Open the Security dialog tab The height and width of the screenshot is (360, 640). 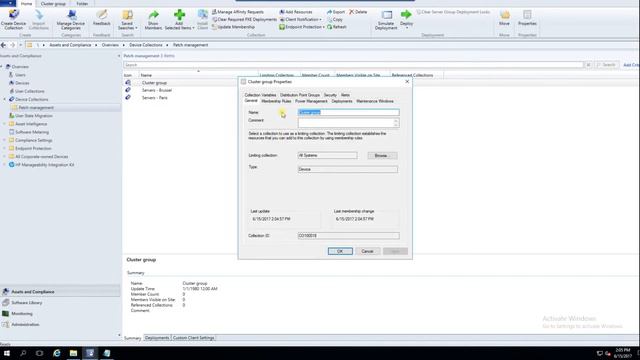330,95
